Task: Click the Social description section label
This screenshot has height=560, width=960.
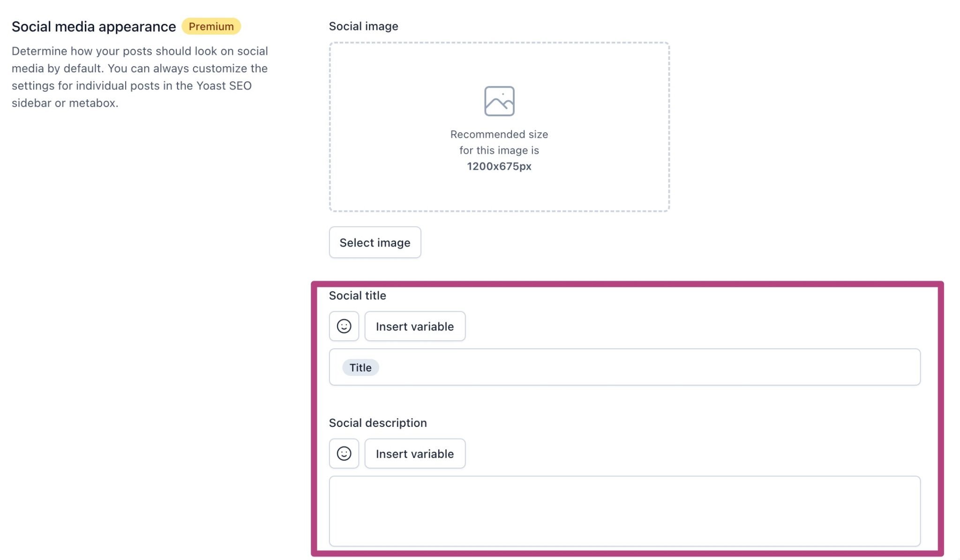Action: coord(378,422)
